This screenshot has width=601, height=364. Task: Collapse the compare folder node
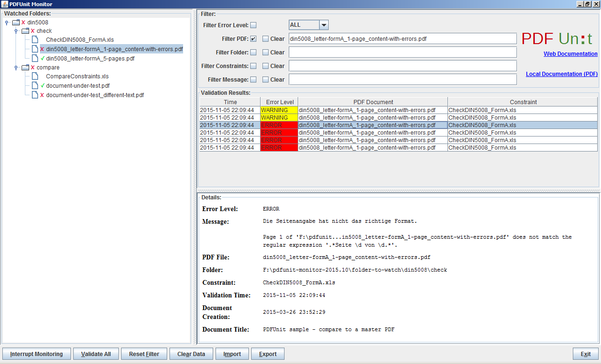16,68
